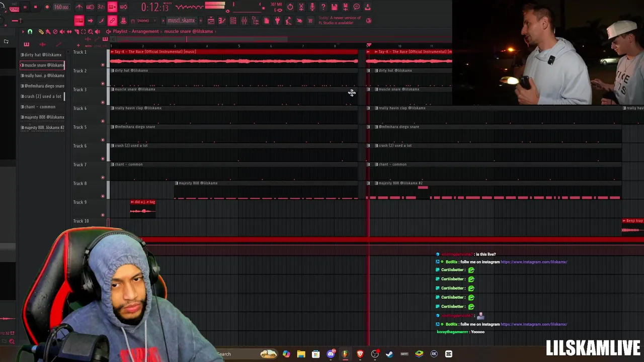Open the online news globe icon
The image size is (644, 362).
click(369, 21)
